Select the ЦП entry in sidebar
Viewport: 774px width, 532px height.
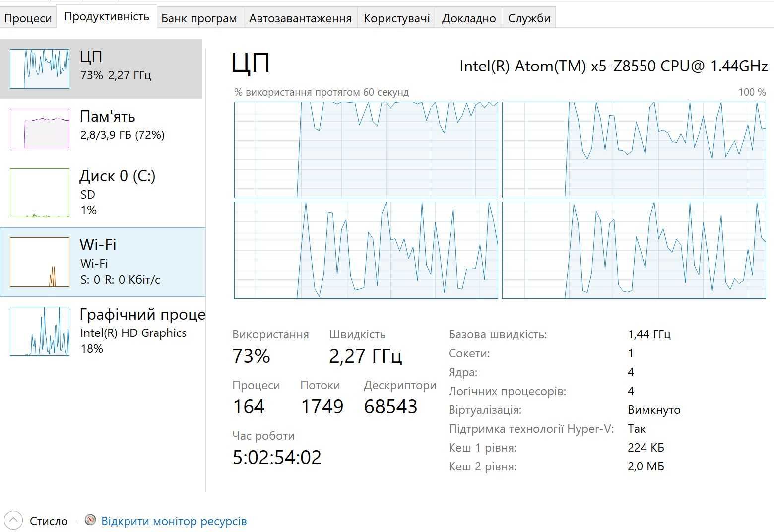point(101,69)
